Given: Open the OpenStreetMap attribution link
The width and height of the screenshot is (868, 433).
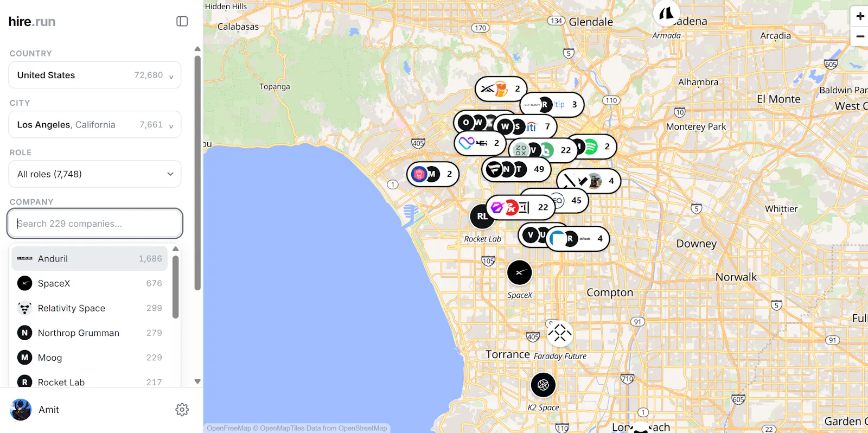Looking at the screenshot, I should (x=363, y=428).
